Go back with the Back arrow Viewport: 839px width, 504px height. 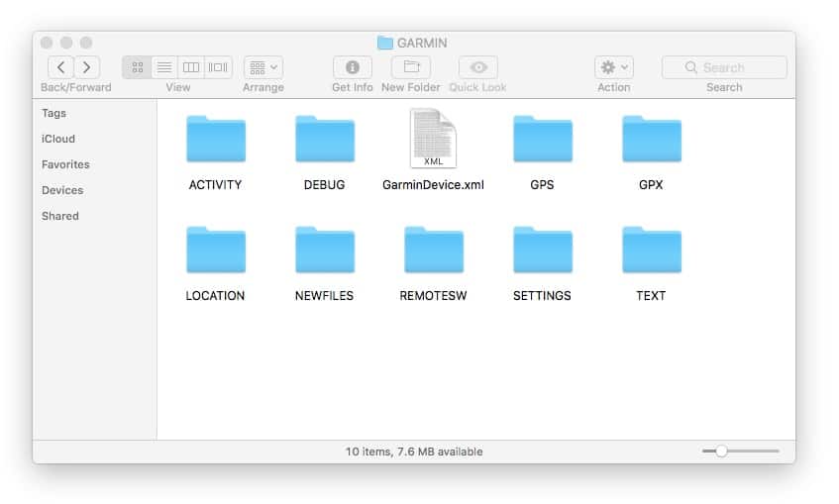[x=60, y=67]
